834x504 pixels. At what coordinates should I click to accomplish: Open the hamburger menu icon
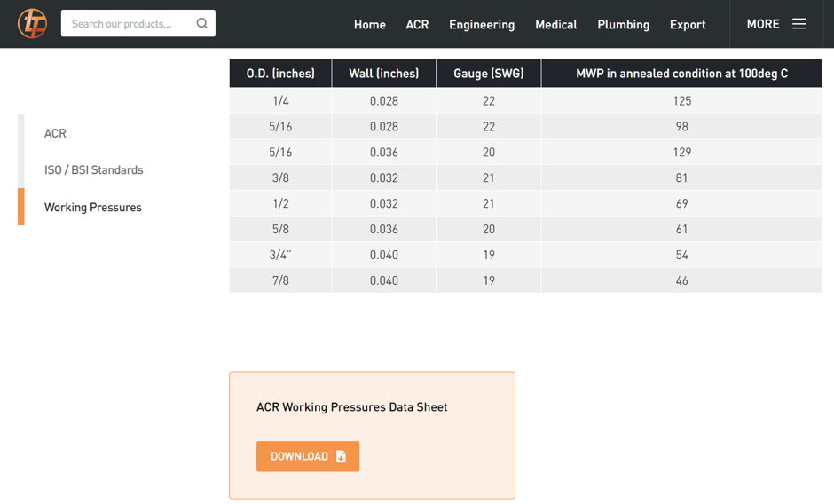[x=799, y=24]
